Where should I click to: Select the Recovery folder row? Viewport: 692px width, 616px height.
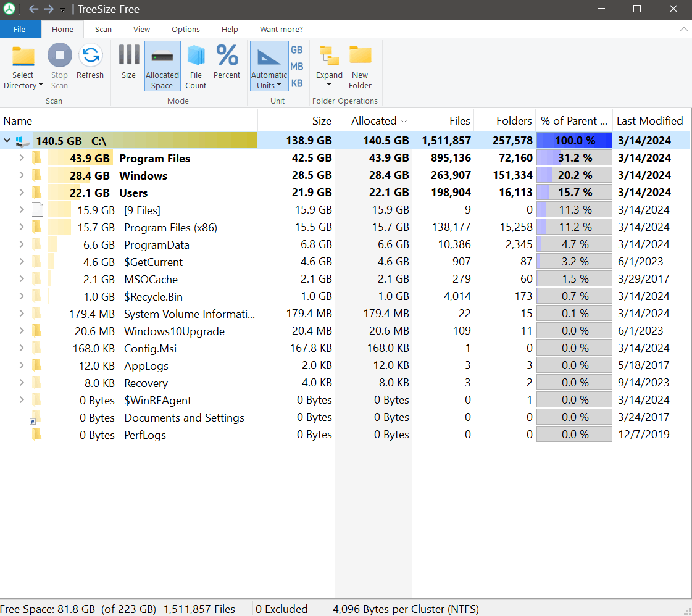click(345, 383)
